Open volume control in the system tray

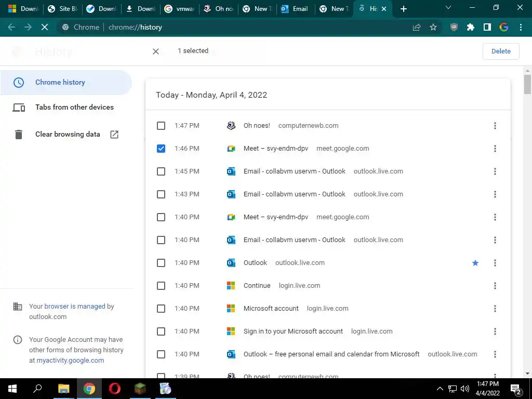pos(465,389)
